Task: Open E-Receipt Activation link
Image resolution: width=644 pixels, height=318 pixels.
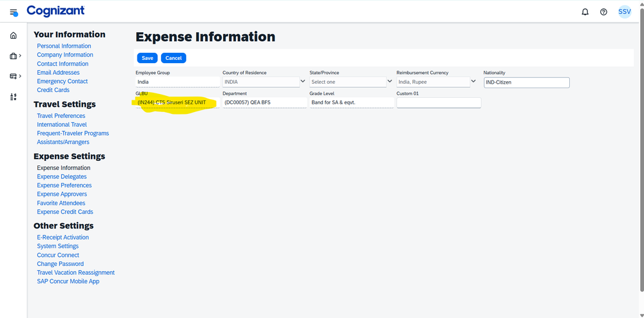Action: [63, 237]
